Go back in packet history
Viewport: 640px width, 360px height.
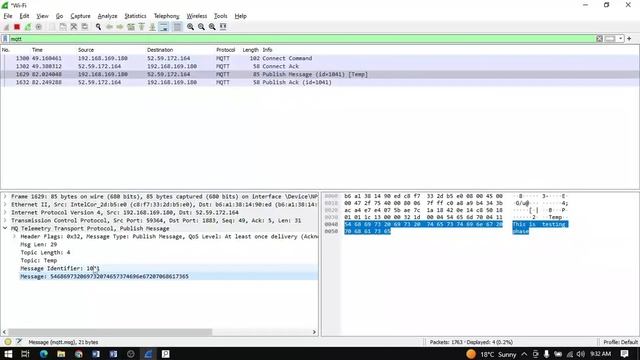click(x=109, y=27)
